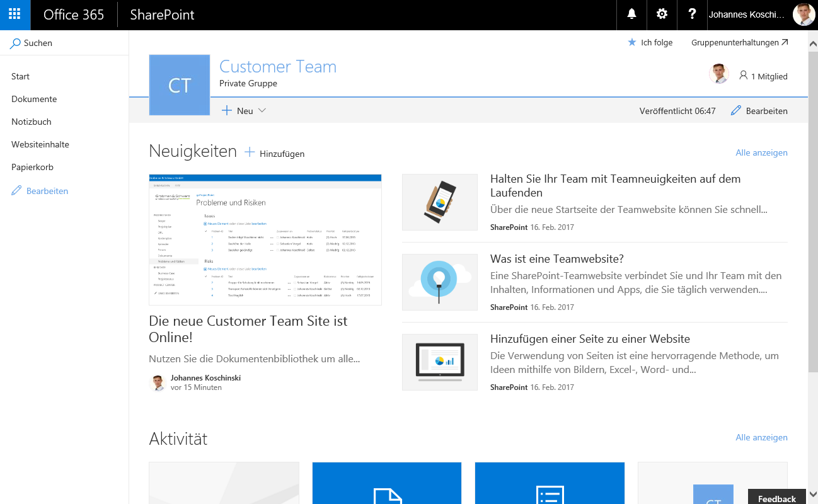Expand the Neu dropdown chevron
The width and height of the screenshot is (818, 504).
262,111
